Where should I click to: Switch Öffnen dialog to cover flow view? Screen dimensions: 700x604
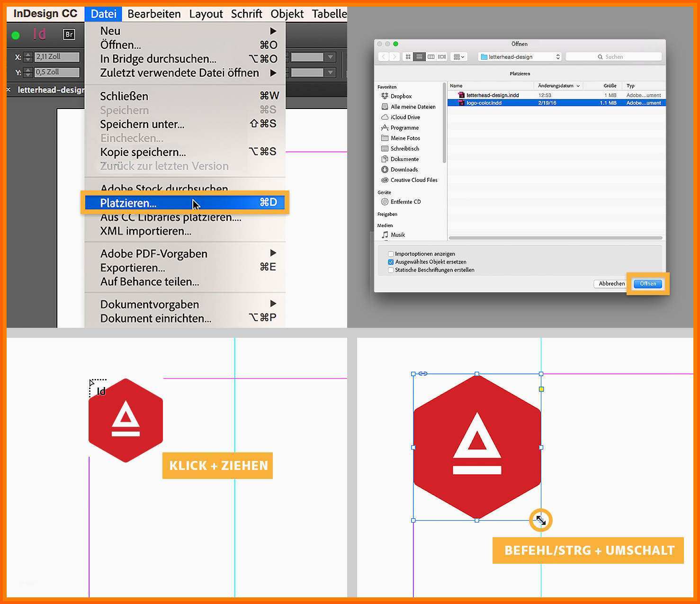click(442, 57)
